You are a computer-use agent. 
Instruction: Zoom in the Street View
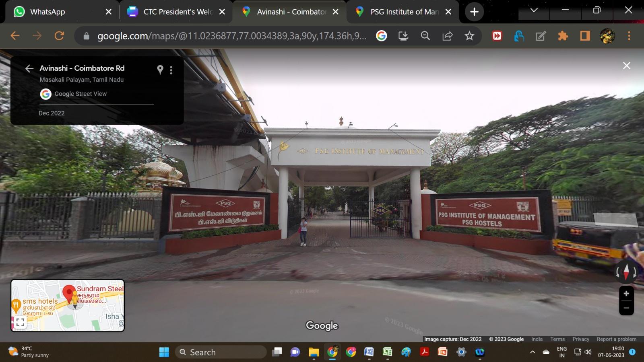point(626,294)
